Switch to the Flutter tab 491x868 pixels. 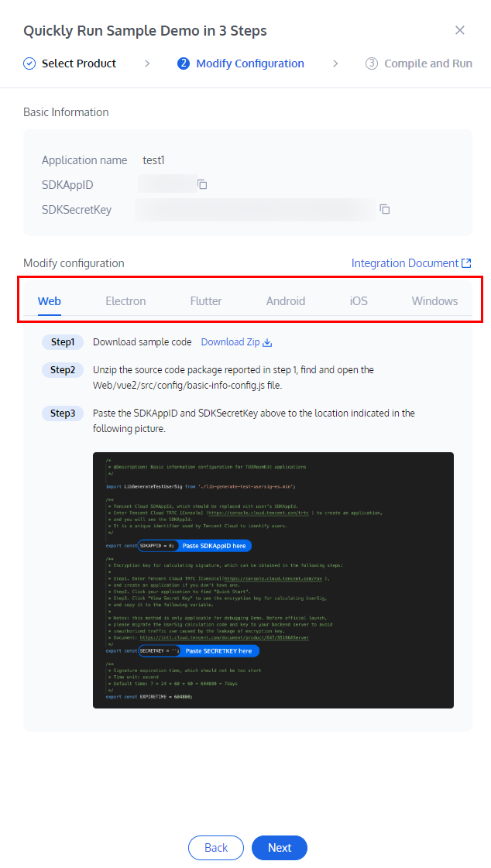tap(206, 301)
